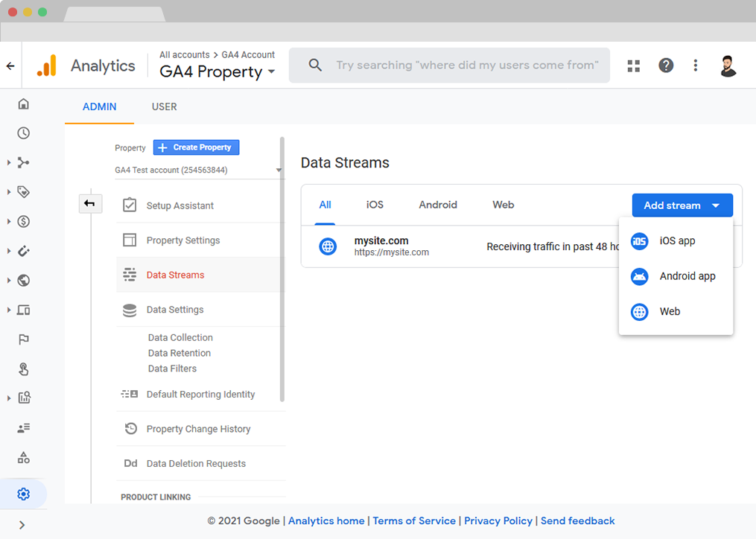Image resolution: width=756 pixels, height=539 pixels.
Task: Select the flag icon in sidebar
Action: pyautogui.click(x=23, y=339)
